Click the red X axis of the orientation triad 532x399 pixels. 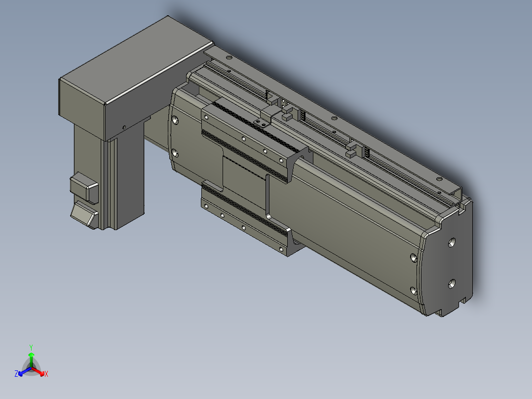[38, 371]
